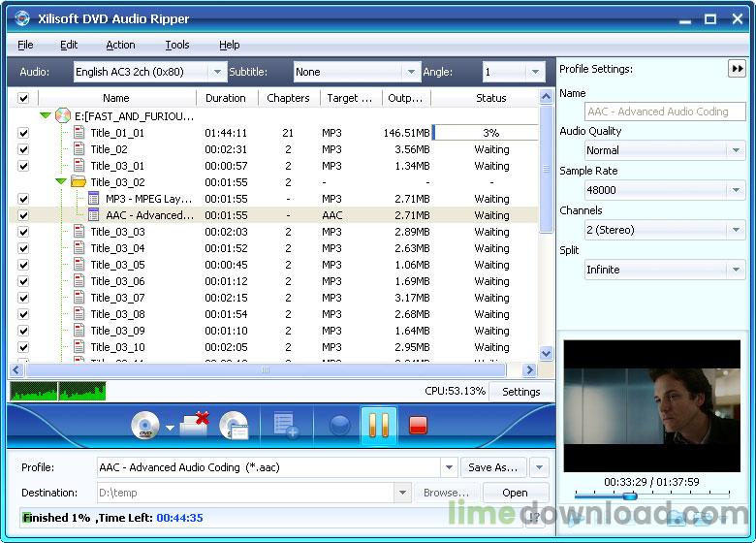
Task: Click the video preview seek slider handle
Action: pos(629,496)
